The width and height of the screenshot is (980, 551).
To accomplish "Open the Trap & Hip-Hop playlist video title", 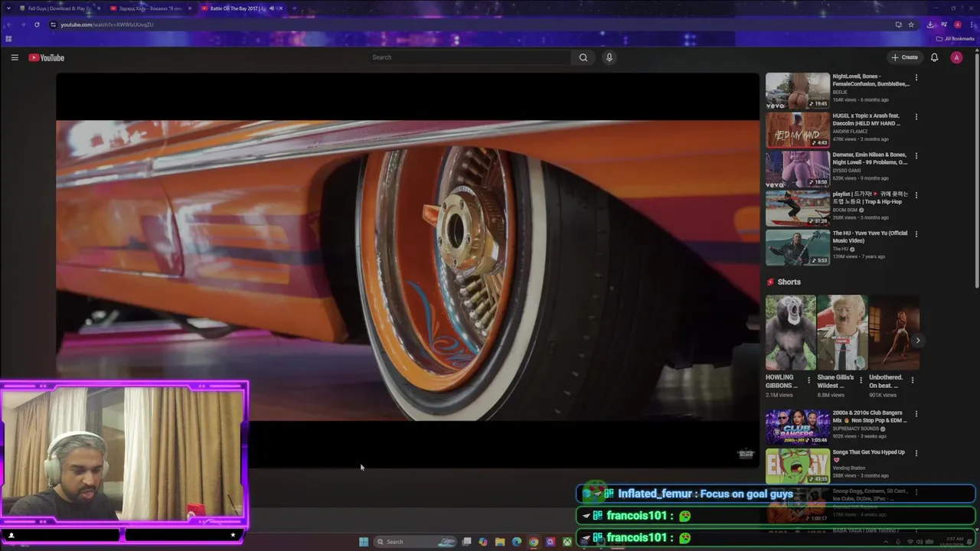I will pos(871,197).
